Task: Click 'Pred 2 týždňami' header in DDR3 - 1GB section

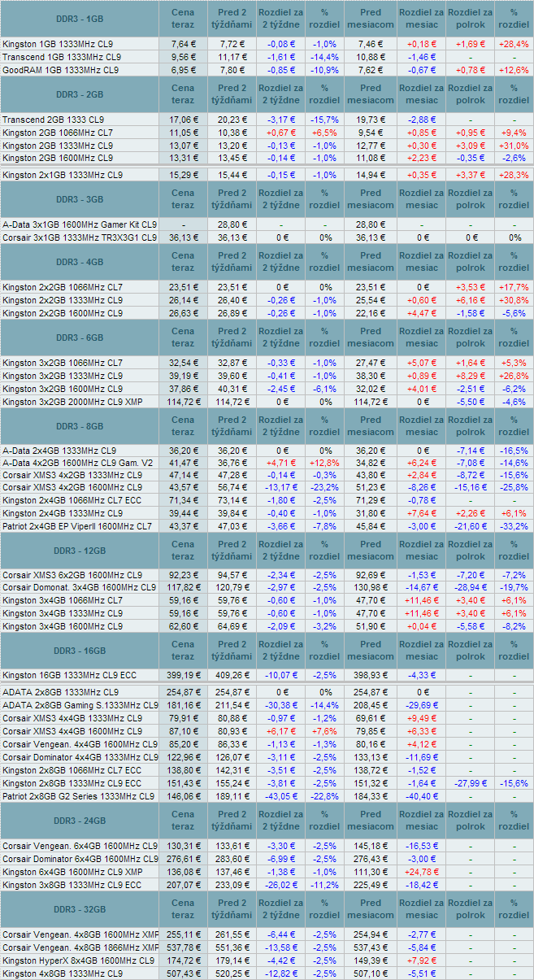Action: [232, 19]
